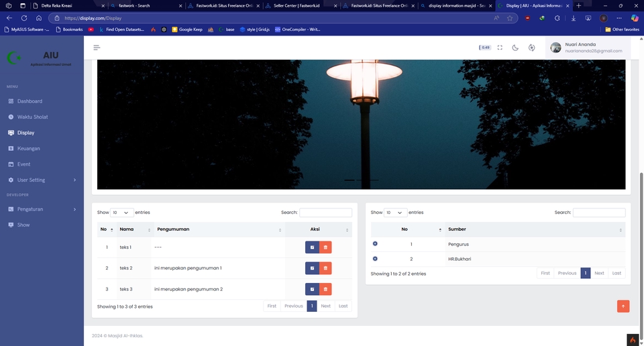Edit the teks 1 announcement
The width and height of the screenshot is (644, 346).
pyautogui.click(x=312, y=247)
